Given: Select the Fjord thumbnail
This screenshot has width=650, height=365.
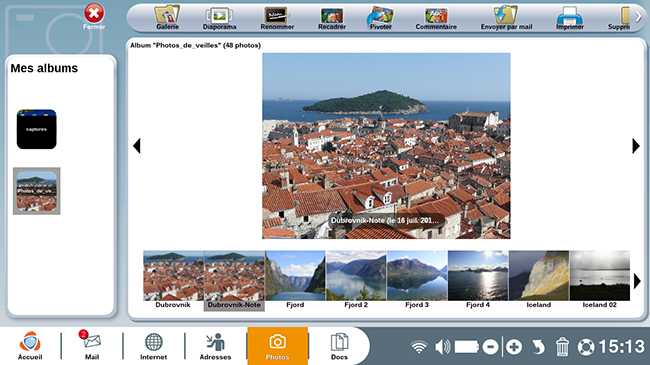Looking at the screenshot, I should point(295,280).
